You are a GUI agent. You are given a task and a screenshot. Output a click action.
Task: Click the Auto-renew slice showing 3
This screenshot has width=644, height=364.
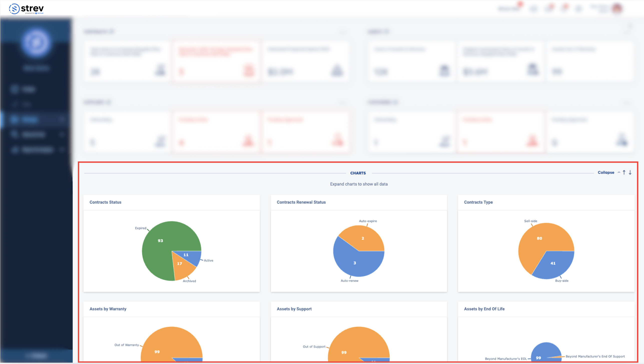coord(355,263)
